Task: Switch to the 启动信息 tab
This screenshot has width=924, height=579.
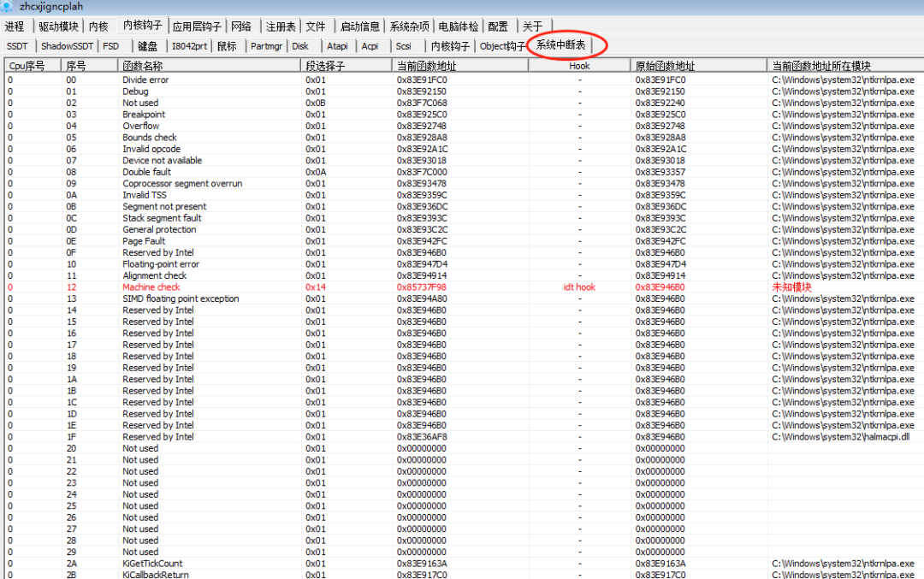Action: pos(360,27)
